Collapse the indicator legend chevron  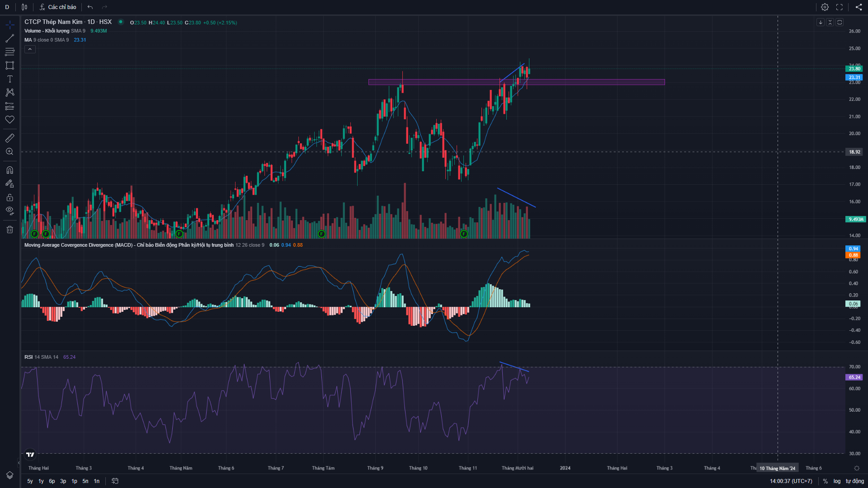(30, 49)
